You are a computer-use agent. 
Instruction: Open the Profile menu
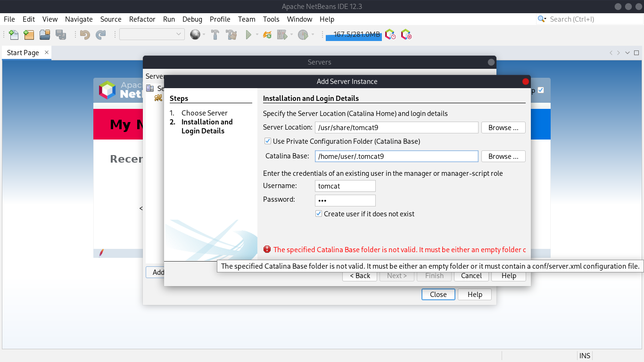point(220,19)
